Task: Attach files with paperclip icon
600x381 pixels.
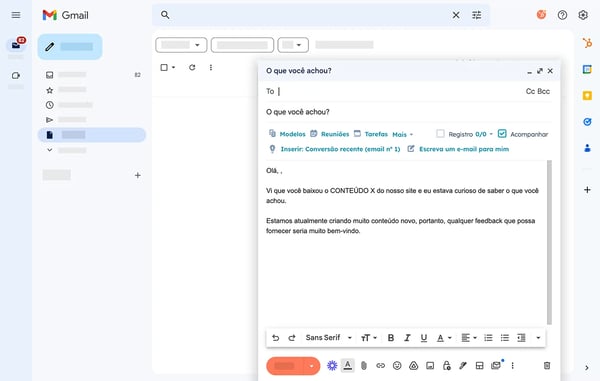Action: tap(364, 366)
